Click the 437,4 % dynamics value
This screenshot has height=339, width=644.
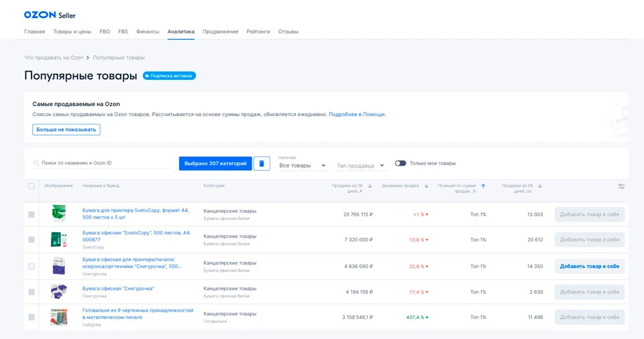coord(417,318)
